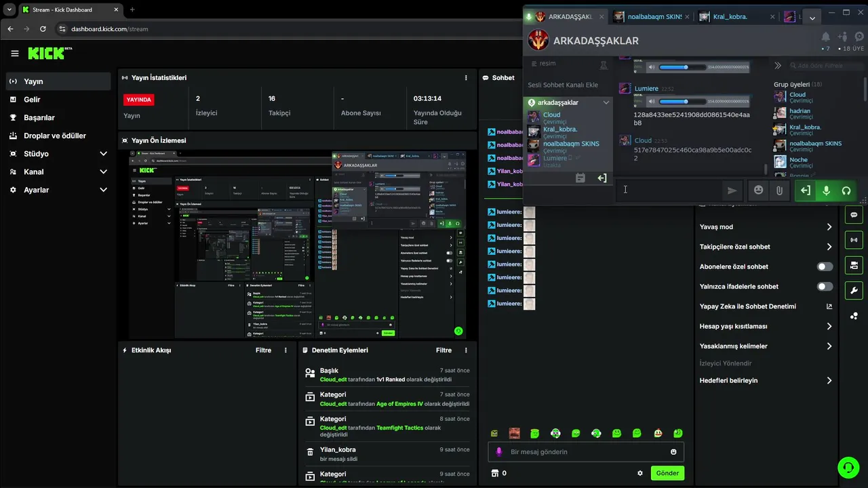The height and width of the screenshot is (488, 868).
Task: Open Etkinlik Akışı three-dot menu
Action: (x=285, y=350)
